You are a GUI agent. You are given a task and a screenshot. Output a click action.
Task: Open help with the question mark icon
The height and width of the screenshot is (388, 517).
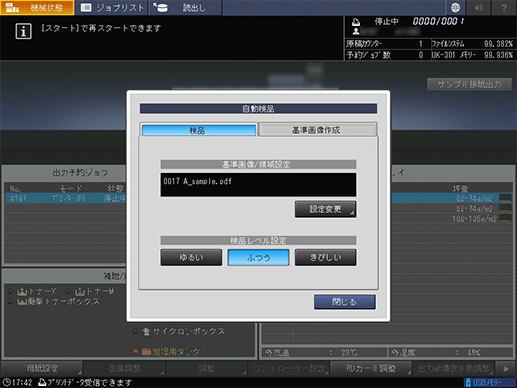click(x=504, y=7)
